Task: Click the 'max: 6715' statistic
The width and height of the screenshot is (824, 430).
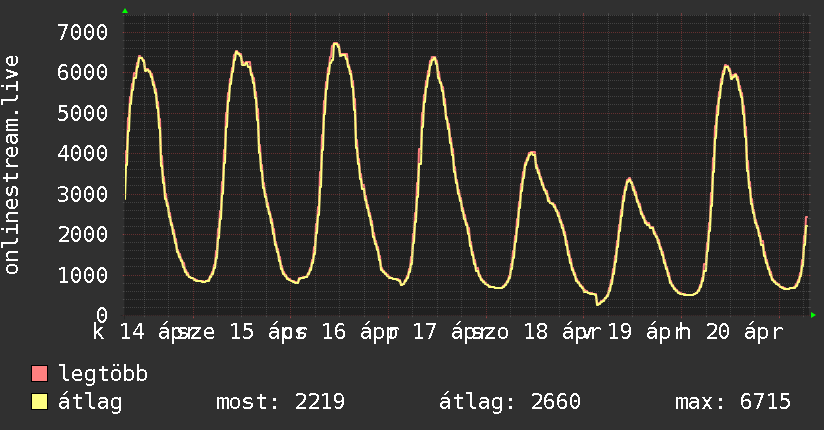Action: pos(733,402)
